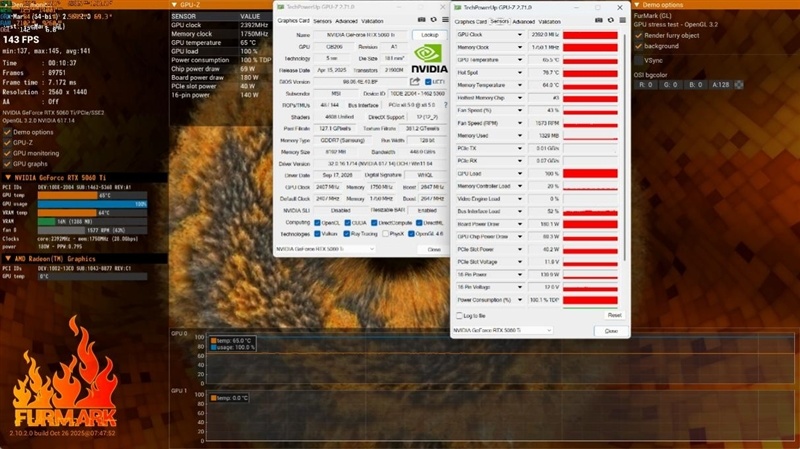Click the refresh icon in the left GPU-Z window
Viewport: 800px width, 449px height.
point(434,20)
